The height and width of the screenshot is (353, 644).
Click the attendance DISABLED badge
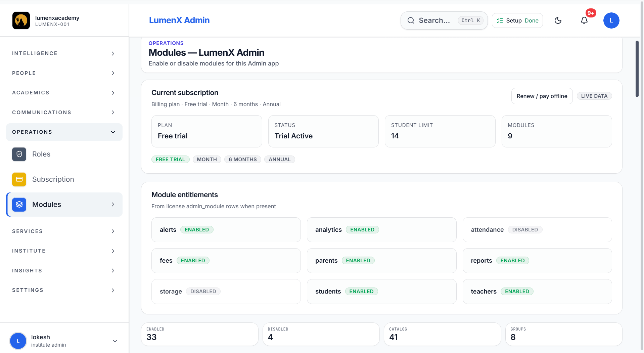tap(525, 230)
